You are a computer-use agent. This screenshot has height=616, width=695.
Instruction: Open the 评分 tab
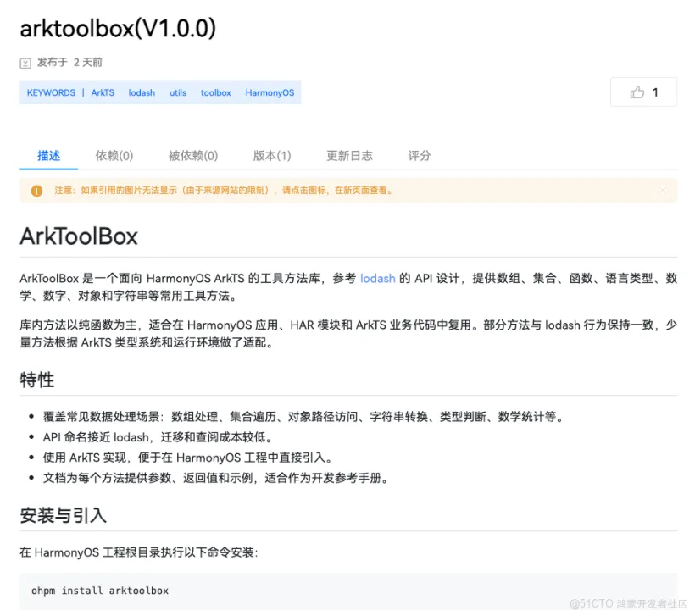tap(420, 156)
